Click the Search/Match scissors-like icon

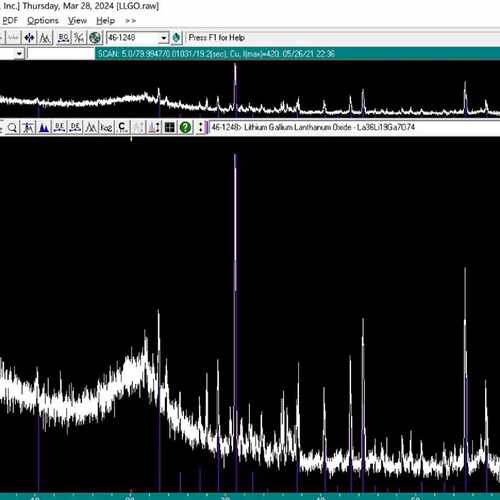pos(79,38)
